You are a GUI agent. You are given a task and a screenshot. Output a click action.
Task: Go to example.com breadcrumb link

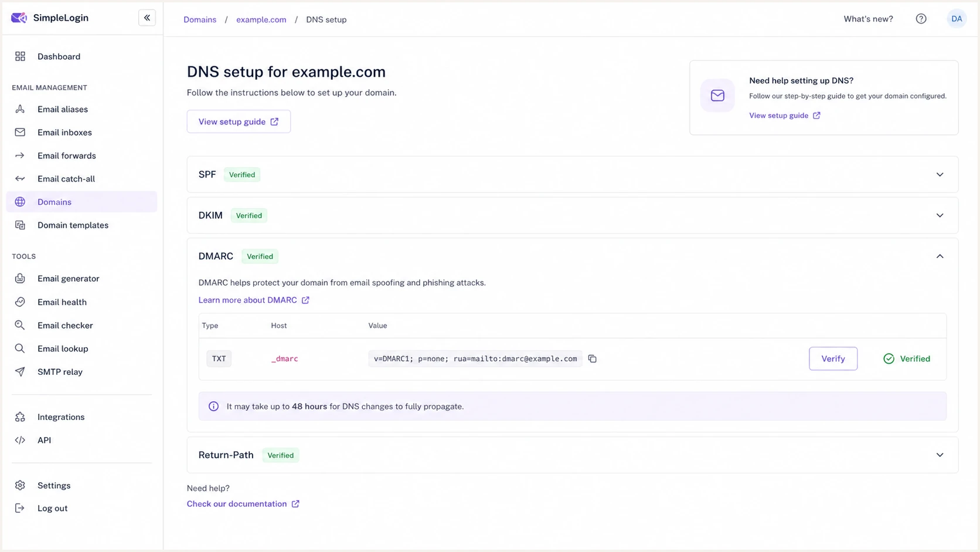261,19
